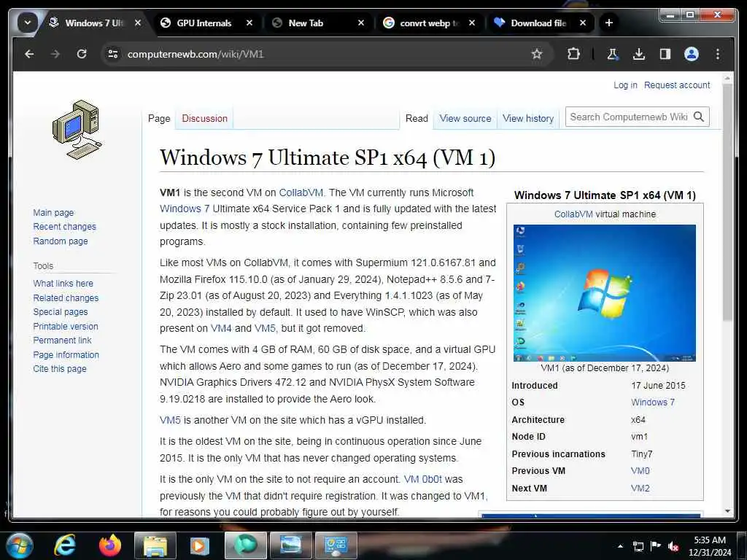Open Printable version link
The height and width of the screenshot is (560, 747).
pos(65,326)
